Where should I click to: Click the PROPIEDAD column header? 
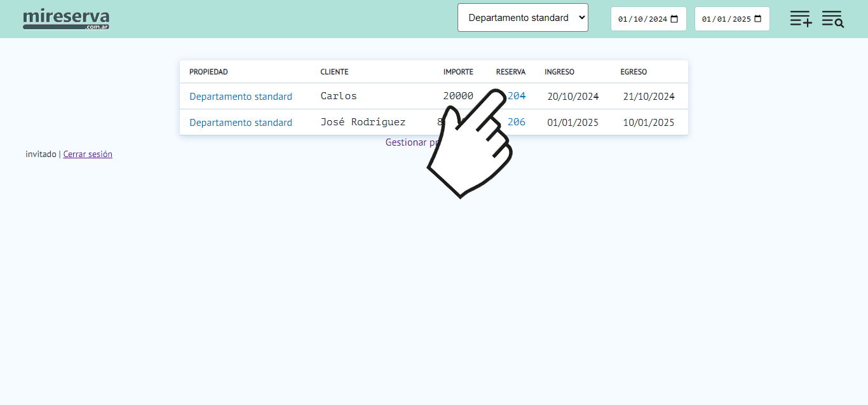tap(208, 72)
